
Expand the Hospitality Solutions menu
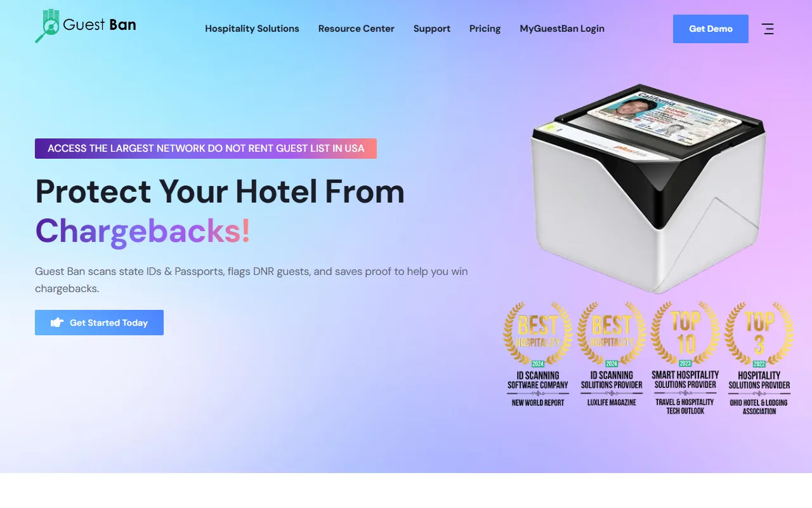252,29
